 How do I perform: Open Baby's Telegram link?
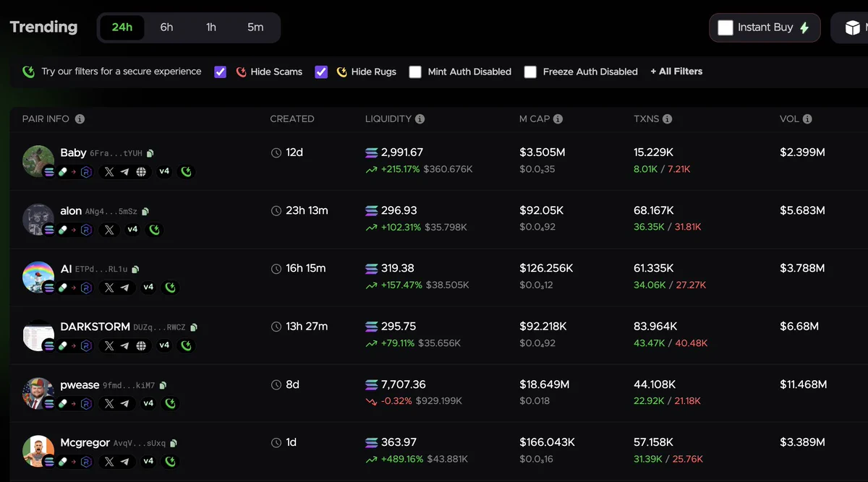pos(125,172)
